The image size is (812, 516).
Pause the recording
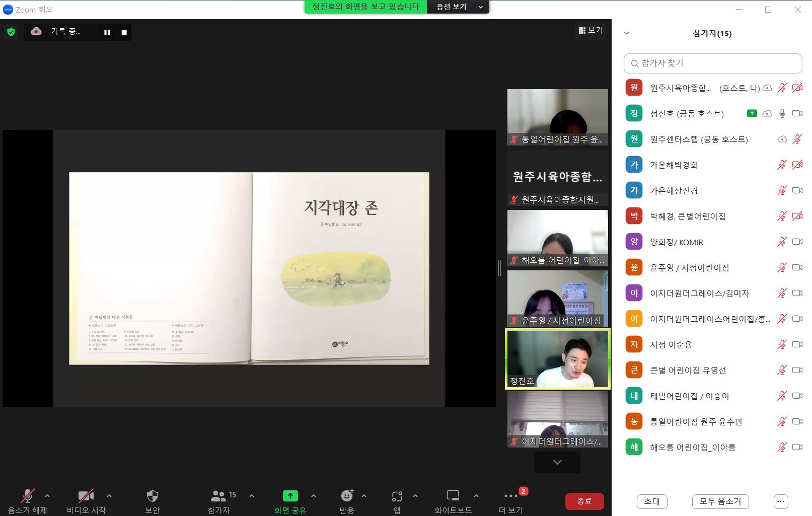pyautogui.click(x=107, y=32)
